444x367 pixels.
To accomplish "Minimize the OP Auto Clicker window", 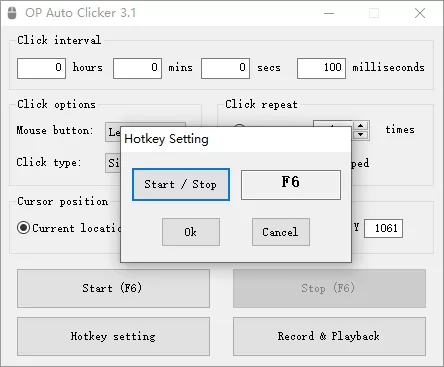I will 329,13.
